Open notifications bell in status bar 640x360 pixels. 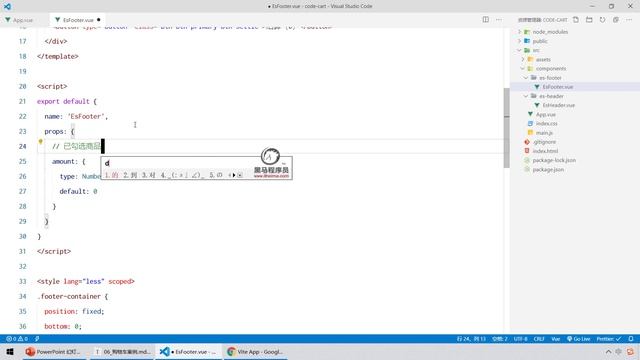[631, 339]
